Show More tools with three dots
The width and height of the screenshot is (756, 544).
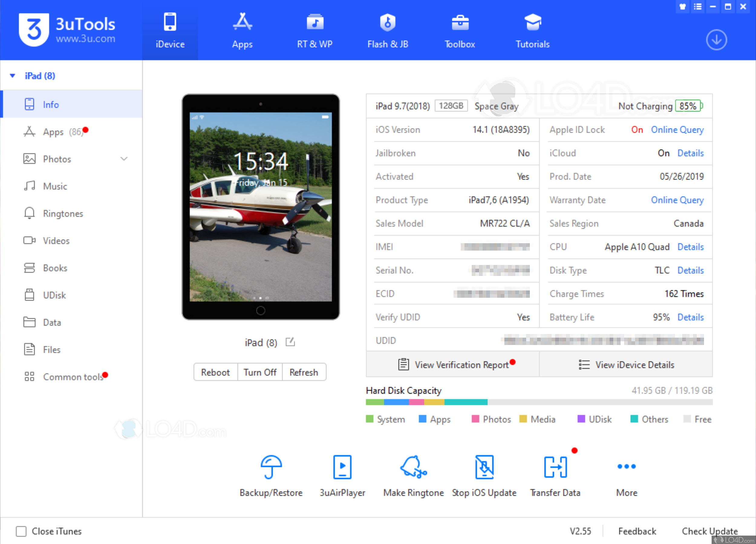pyautogui.click(x=626, y=466)
